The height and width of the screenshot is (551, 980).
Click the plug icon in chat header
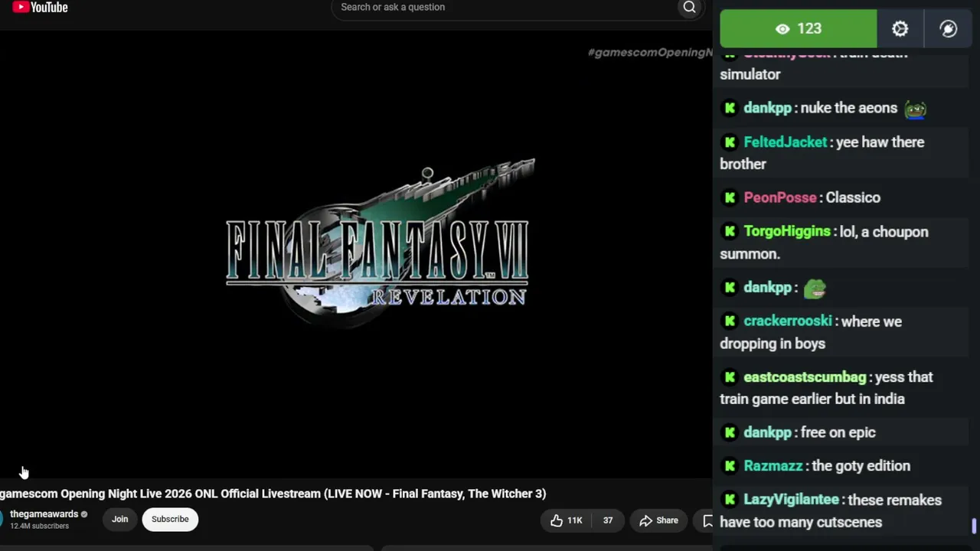click(948, 29)
